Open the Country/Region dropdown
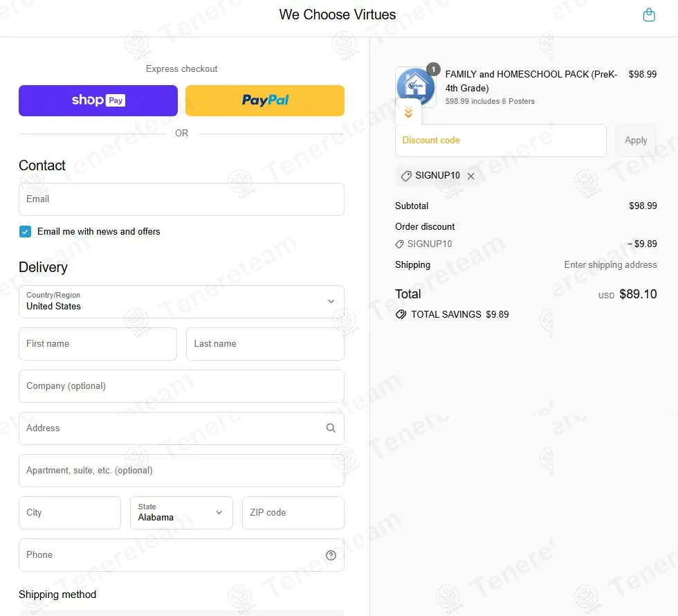 click(x=181, y=302)
